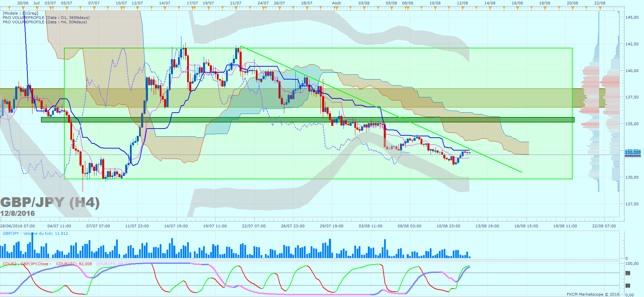Click the 18/08 date on top scale
The width and height of the screenshot is (644, 297).
tap(545, 3)
